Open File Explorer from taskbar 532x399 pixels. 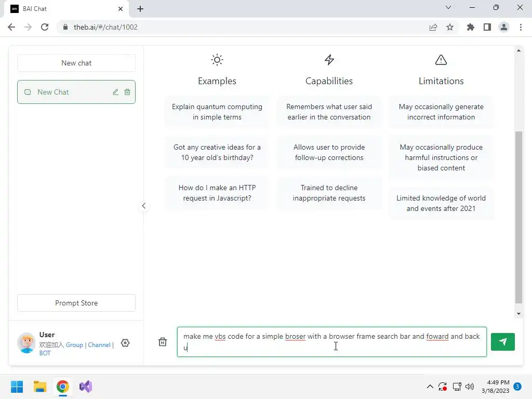(39, 387)
